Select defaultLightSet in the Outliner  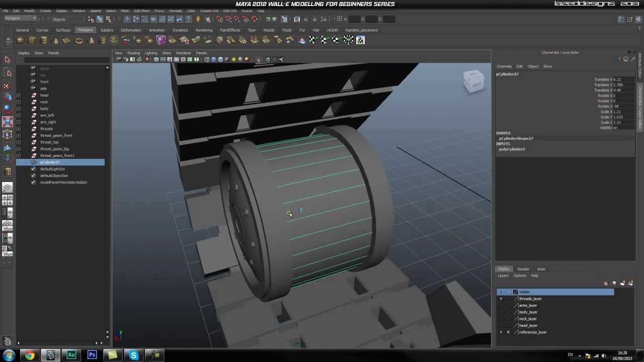[x=52, y=169]
